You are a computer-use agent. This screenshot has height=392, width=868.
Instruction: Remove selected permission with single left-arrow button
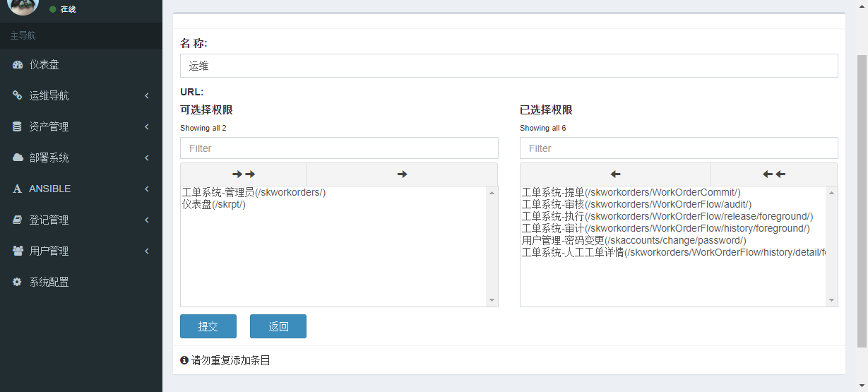[x=616, y=174]
